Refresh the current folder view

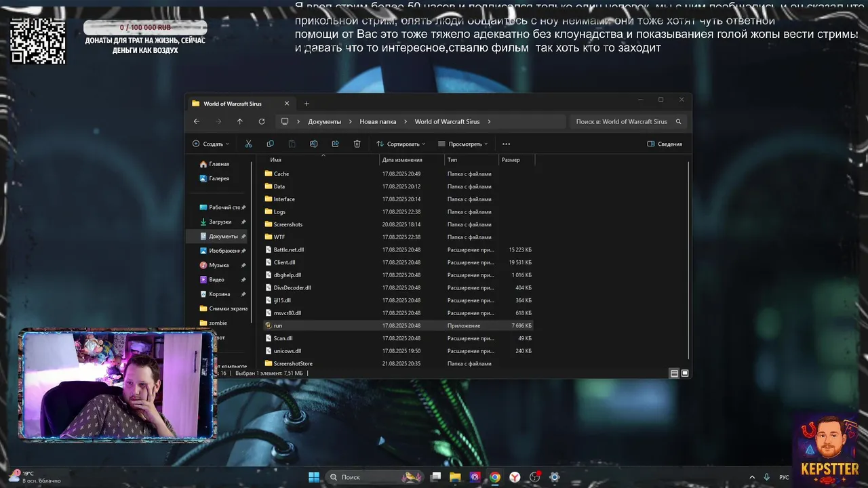(x=261, y=121)
